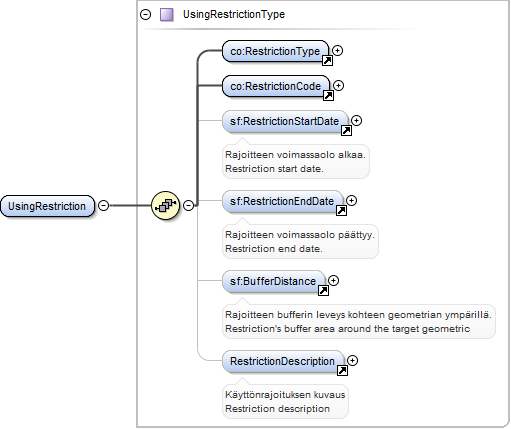This screenshot has height=429, width=511.
Task: Click reference arrow icon on co:RestrictionType
Action: coord(327,61)
